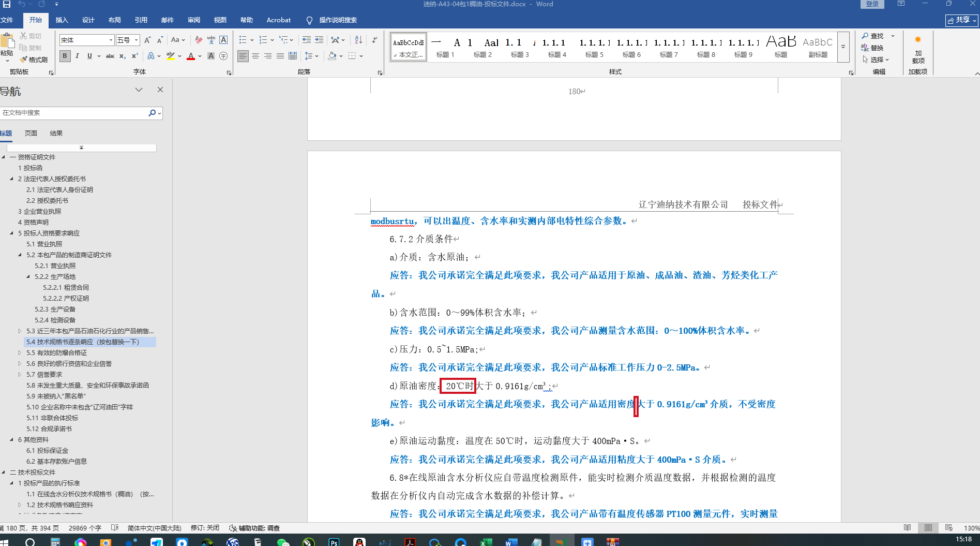Viewport: 980px width, 546px height.
Task: Open line spacing dropdown
Action: [x=311, y=56]
